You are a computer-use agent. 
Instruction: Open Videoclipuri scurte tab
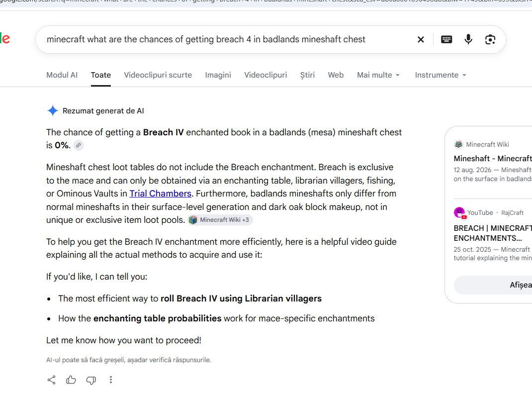(158, 75)
